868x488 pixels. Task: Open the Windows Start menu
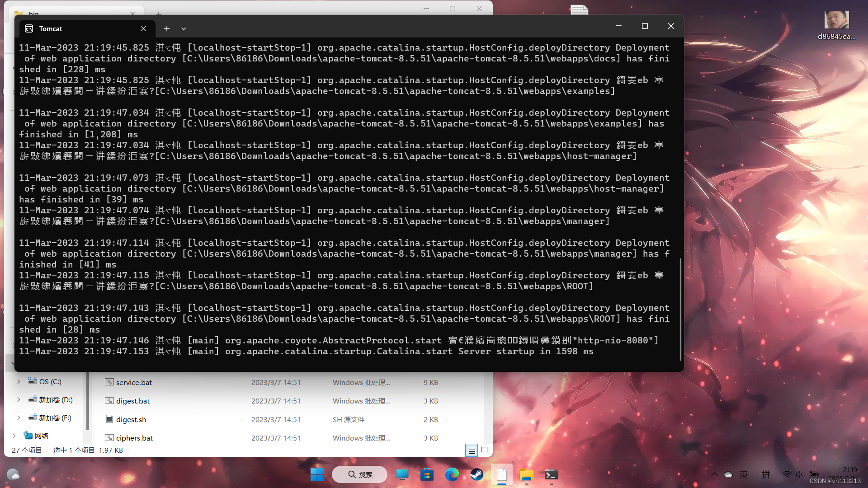317,474
